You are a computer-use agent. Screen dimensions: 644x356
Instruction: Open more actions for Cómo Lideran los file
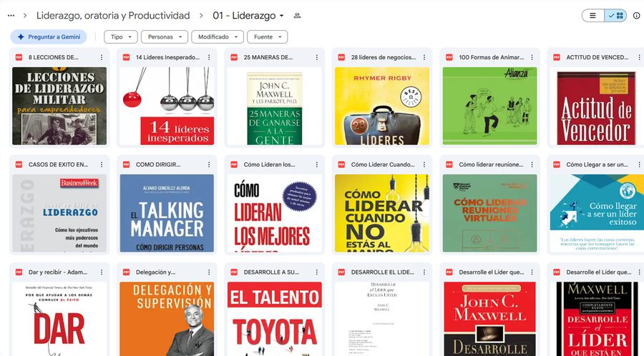[317, 164]
